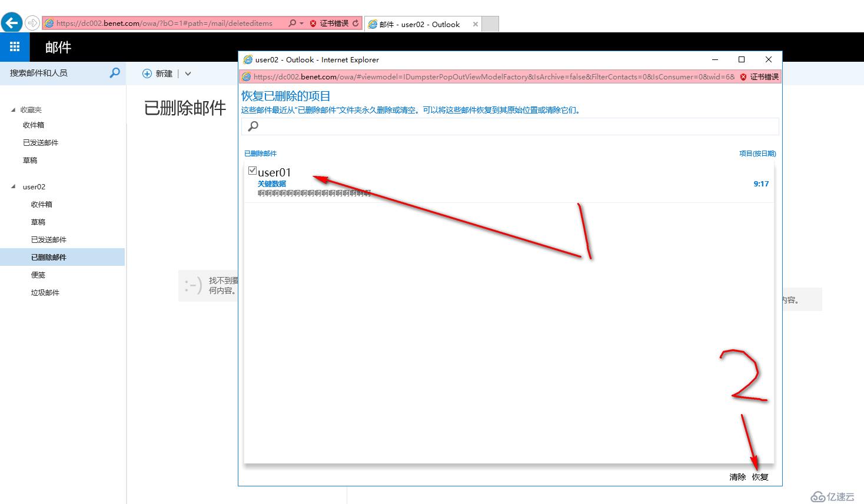Screen dimensions: 864x504
Task: Collapse the 收藏夹 folder group
Action: point(14,110)
